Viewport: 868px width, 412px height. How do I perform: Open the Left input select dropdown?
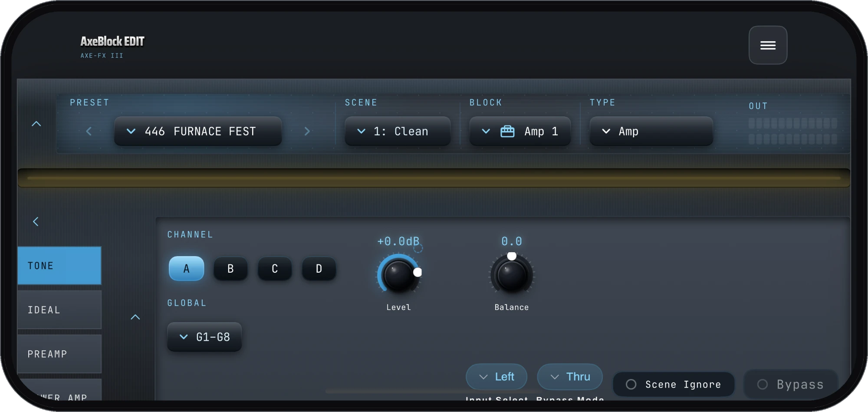[496, 376]
